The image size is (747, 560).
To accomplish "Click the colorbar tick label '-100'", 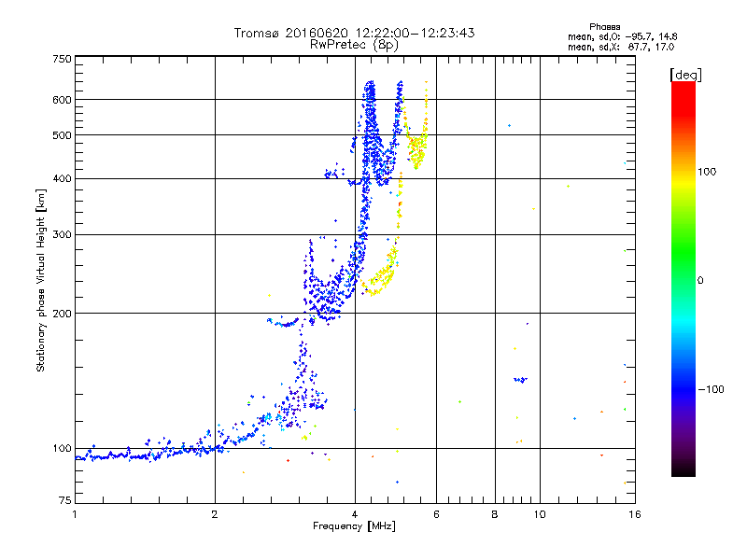I will [711, 389].
